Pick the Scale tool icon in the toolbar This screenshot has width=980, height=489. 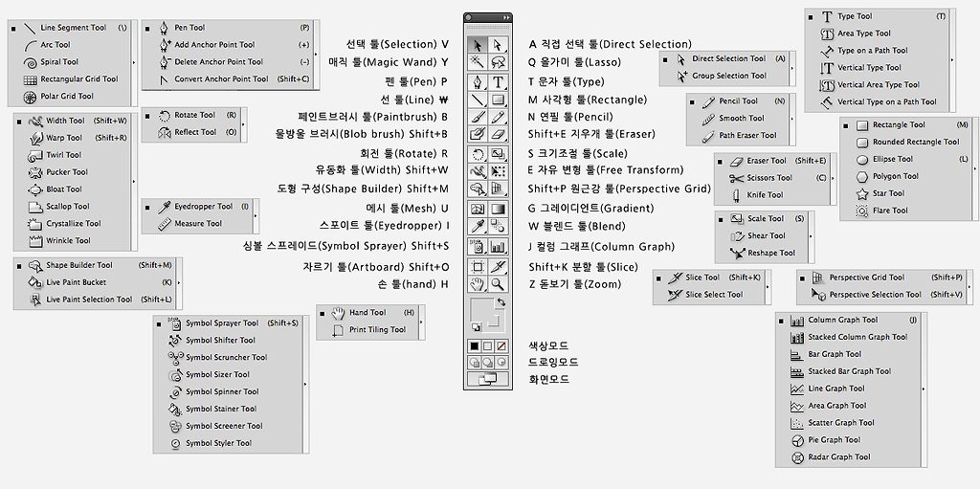click(x=498, y=154)
